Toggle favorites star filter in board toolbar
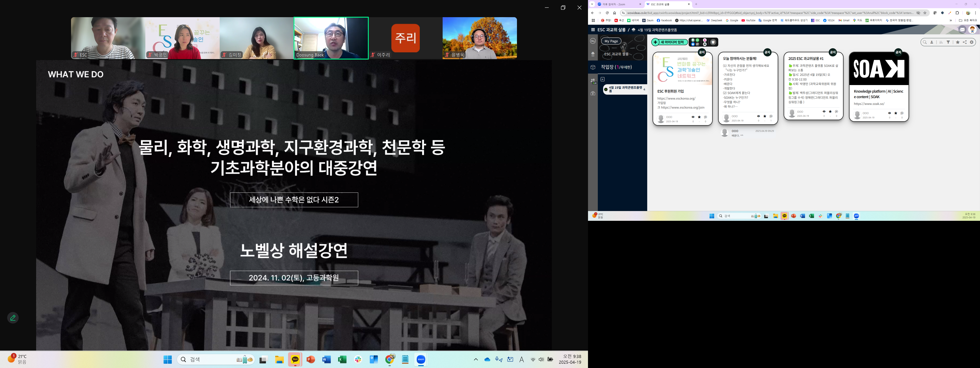Viewport: 980px width, 368px height. (958, 42)
